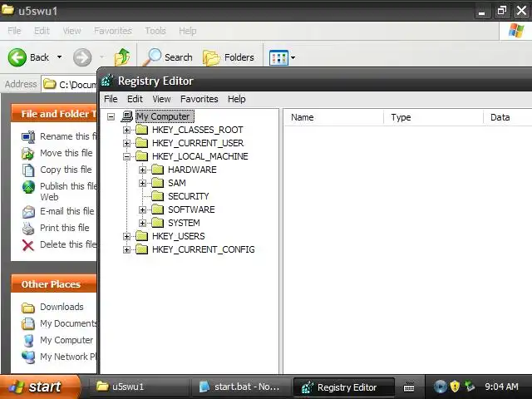Click the HKEY_CLASSES_ROOT folder icon
This screenshot has width=532, height=399.
(141, 130)
